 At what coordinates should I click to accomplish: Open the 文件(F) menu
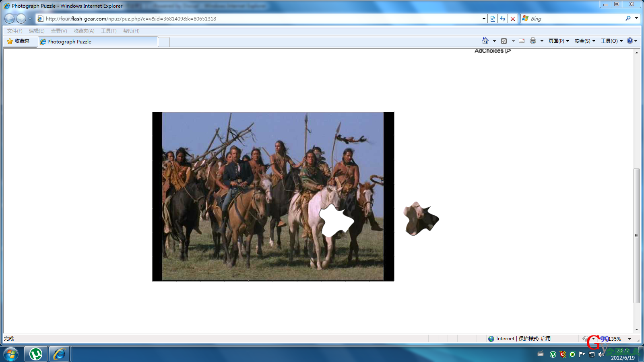point(14,31)
